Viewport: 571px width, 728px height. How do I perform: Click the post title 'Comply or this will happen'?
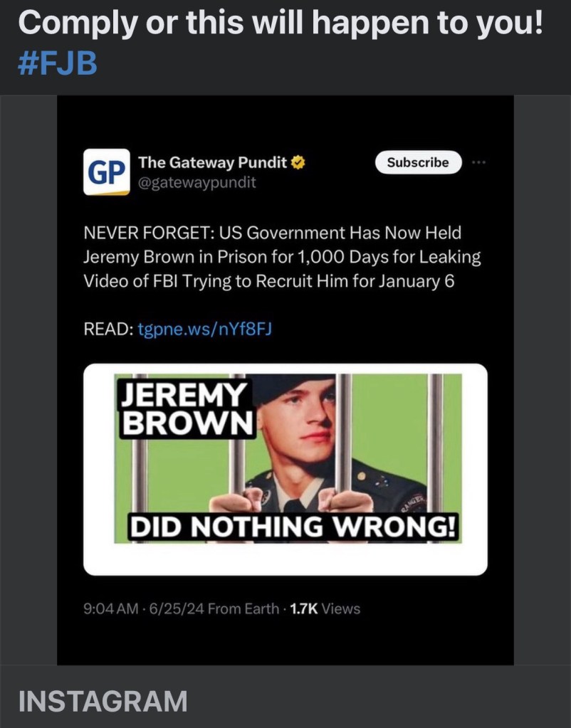(280, 23)
